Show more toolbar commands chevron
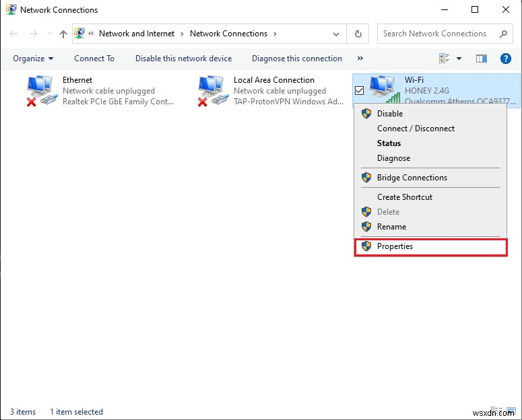Image resolution: width=522 pixels, height=420 pixels. (x=360, y=59)
